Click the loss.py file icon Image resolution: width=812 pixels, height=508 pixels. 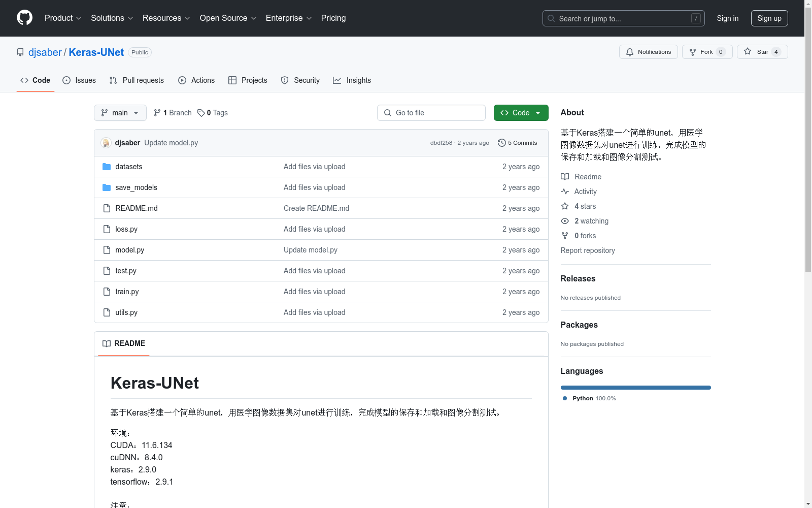107,229
